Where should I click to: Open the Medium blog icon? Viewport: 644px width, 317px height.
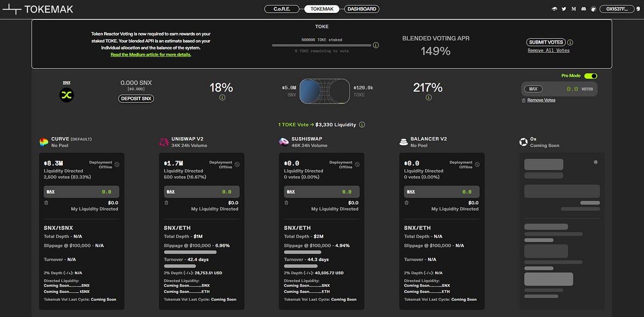pyautogui.click(x=574, y=9)
